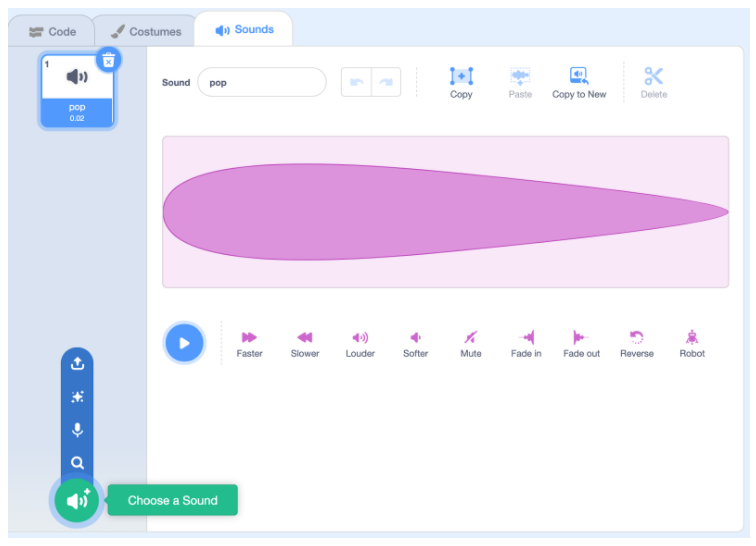Select the pop sound thumbnail
The height and width of the screenshot is (546, 756).
click(77, 91)
